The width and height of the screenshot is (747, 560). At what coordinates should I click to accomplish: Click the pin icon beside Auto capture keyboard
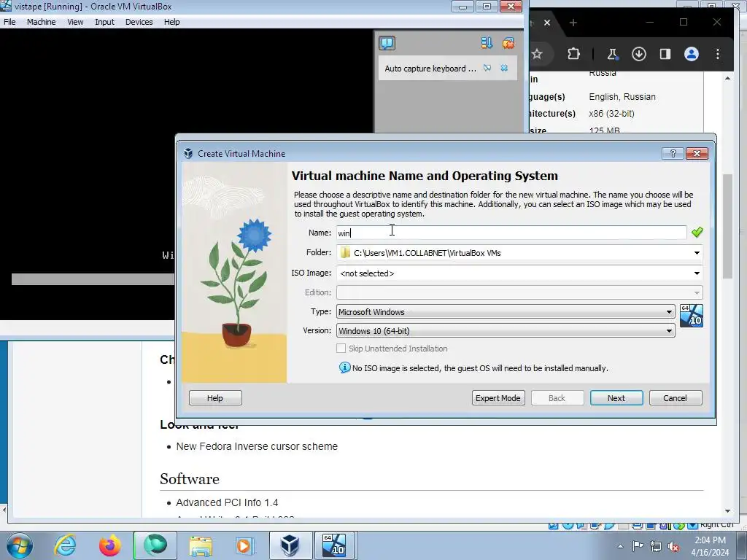tap(487, 68)
